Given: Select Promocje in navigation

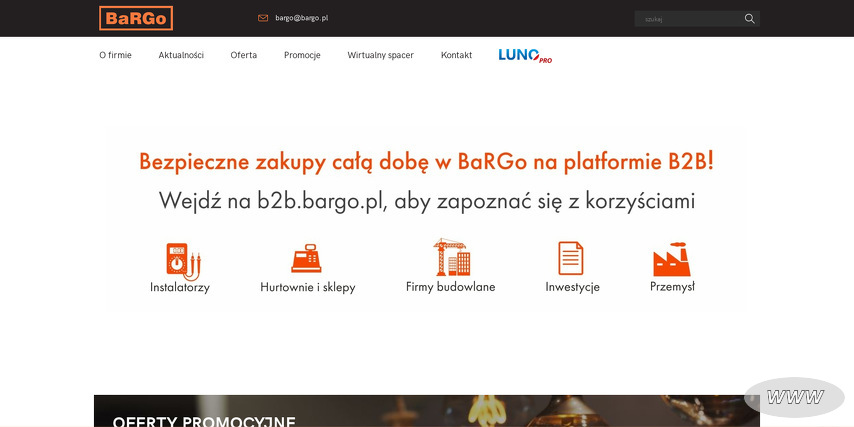Looking at the screenshot, I should click(302, 55).
